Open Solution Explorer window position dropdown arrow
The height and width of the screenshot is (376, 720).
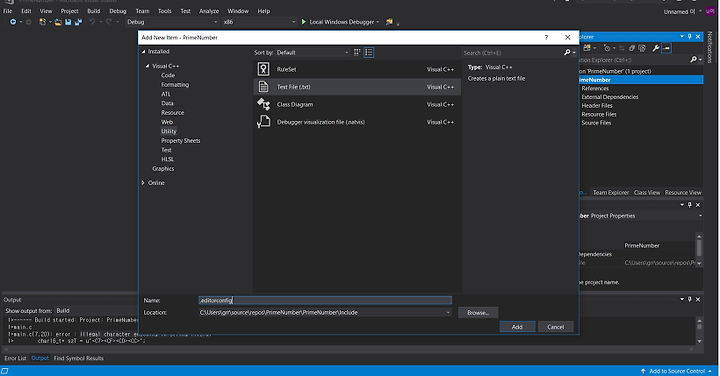click(682, 36)
